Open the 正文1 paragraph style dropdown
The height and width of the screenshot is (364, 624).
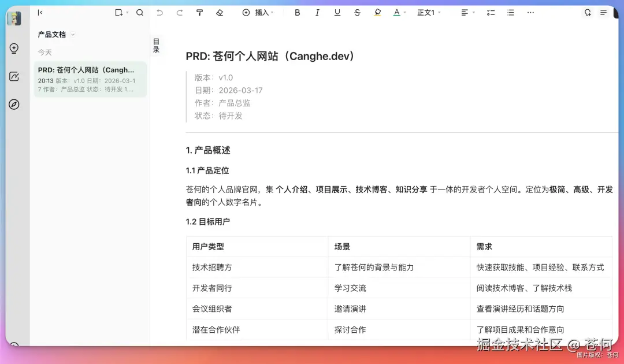click(x=429, y=12)
